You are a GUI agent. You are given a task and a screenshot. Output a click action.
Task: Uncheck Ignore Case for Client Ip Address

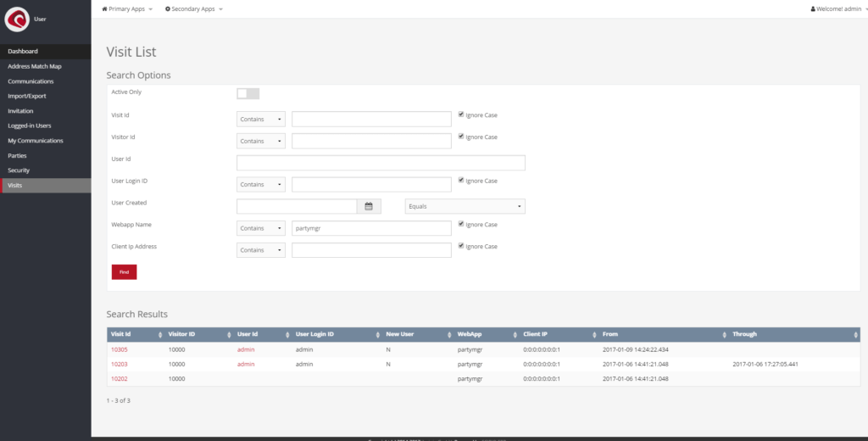pyautogui.click(x=461, y=246)
